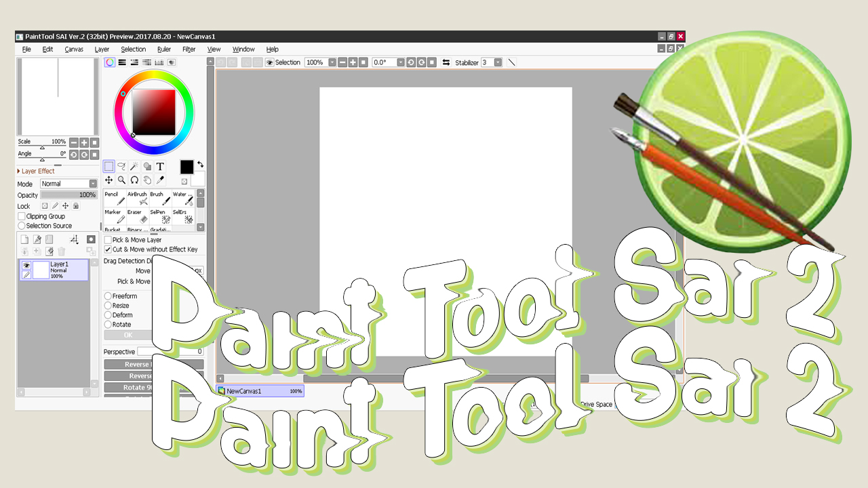Open the rotation angle dropdown
The image size is (868, 488).
click(401, 62)
